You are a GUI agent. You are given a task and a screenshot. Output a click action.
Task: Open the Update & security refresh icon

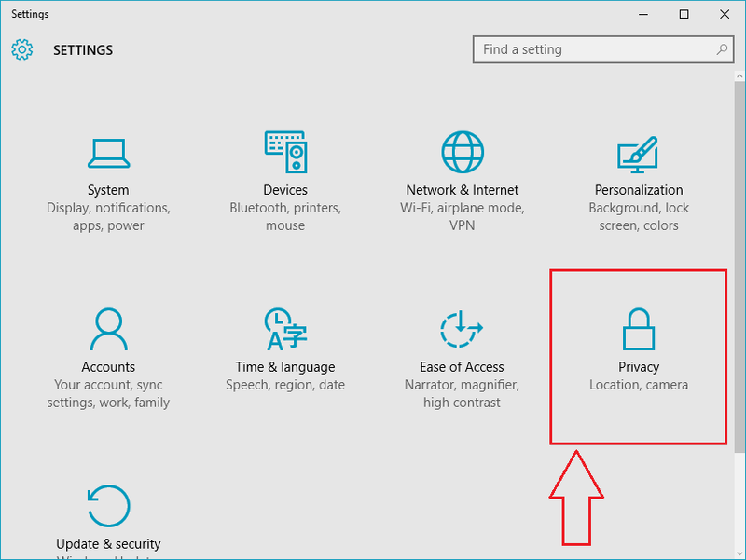pos(108,506)
